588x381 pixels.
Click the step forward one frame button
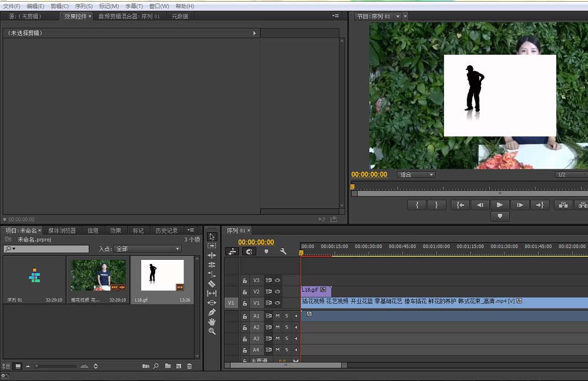(x=520, y=205)
